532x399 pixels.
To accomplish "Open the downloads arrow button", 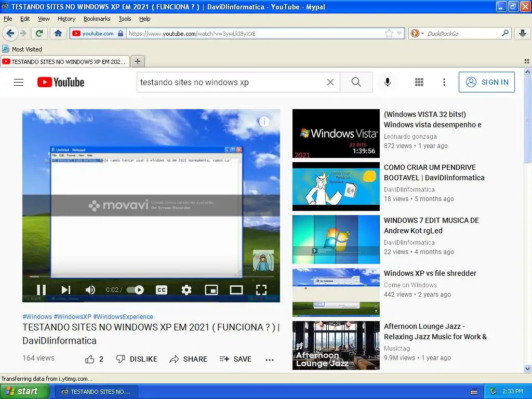I will (x=523, y=33).
